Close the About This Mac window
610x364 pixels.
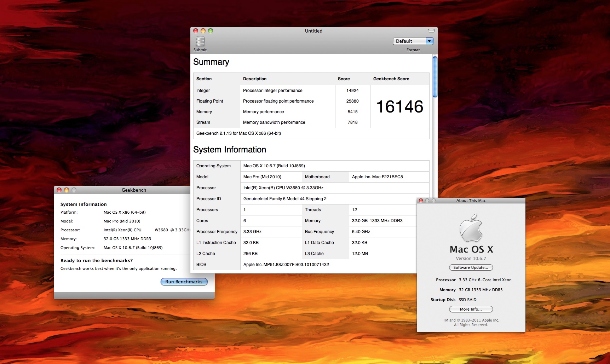[x=421, y=201]
